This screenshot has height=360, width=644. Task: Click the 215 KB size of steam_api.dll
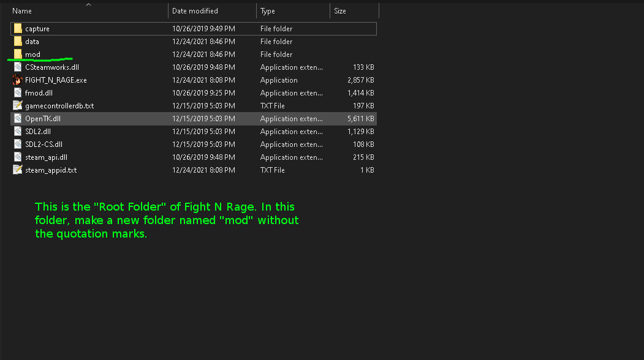[x=363, y=157]
